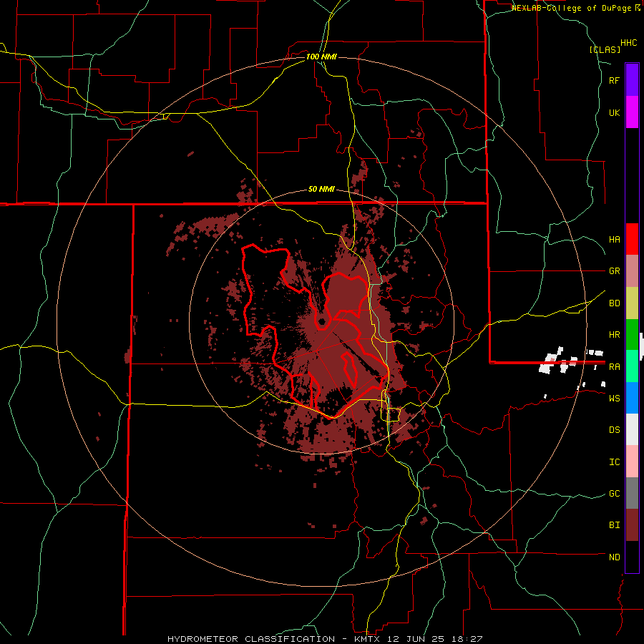Screen dimensions: 644x644
Task: Click the RA legend label
Action: pyautogui.click(x=614, y=366)
